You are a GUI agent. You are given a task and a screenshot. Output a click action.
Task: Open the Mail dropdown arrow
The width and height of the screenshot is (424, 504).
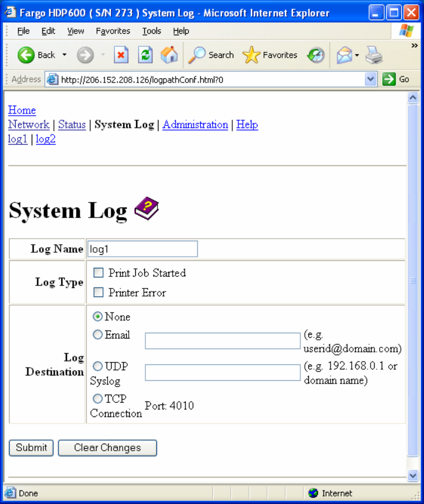[x=357, y=55]
